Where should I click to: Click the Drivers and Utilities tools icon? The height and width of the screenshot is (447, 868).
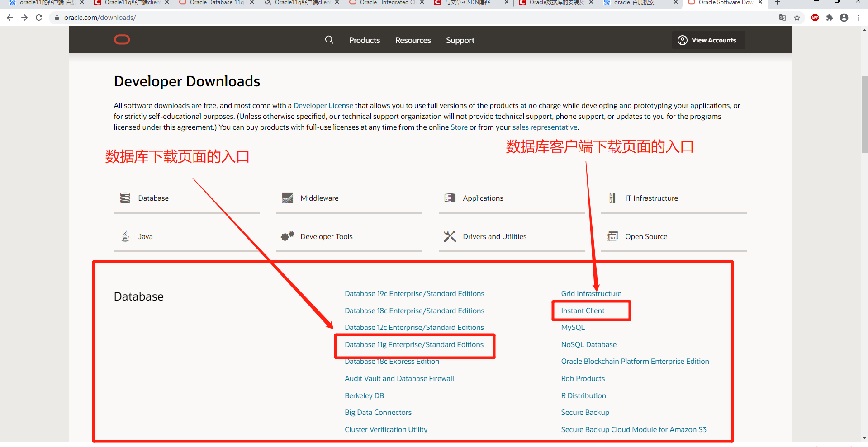coord(450,236)
